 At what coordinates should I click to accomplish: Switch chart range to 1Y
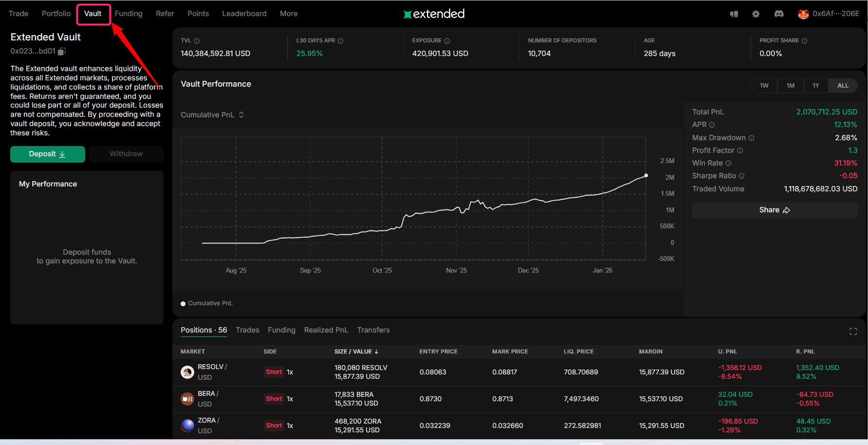click(815, 86)
